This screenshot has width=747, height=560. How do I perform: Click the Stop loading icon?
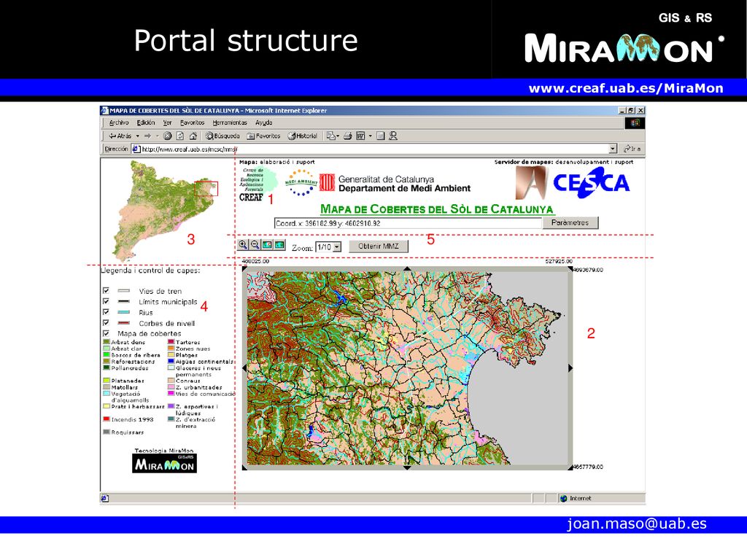click(168, 136)
